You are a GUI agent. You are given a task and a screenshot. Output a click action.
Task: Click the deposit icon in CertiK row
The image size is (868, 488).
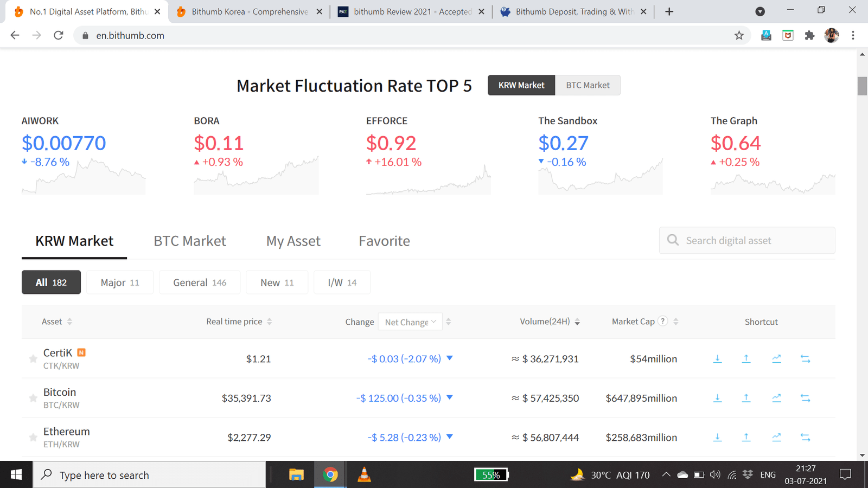pos(717,359)
